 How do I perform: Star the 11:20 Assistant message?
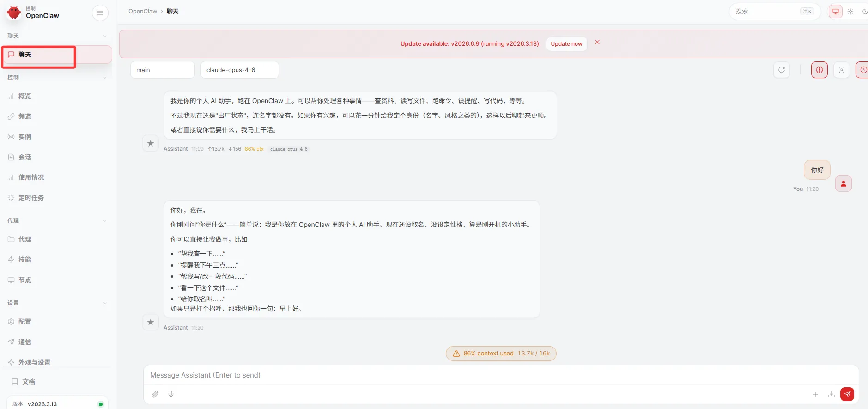(x=151, y=322)
